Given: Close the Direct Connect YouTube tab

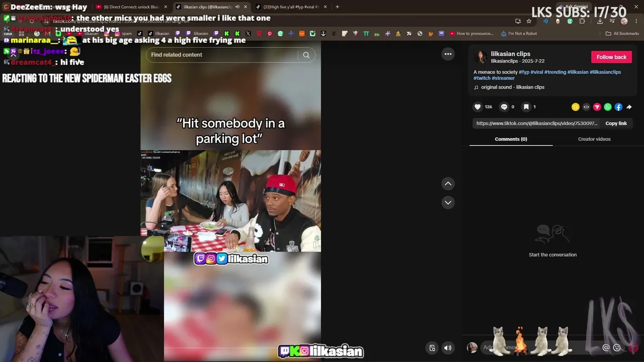Looking at the screenshot, I should pos(165,7).
